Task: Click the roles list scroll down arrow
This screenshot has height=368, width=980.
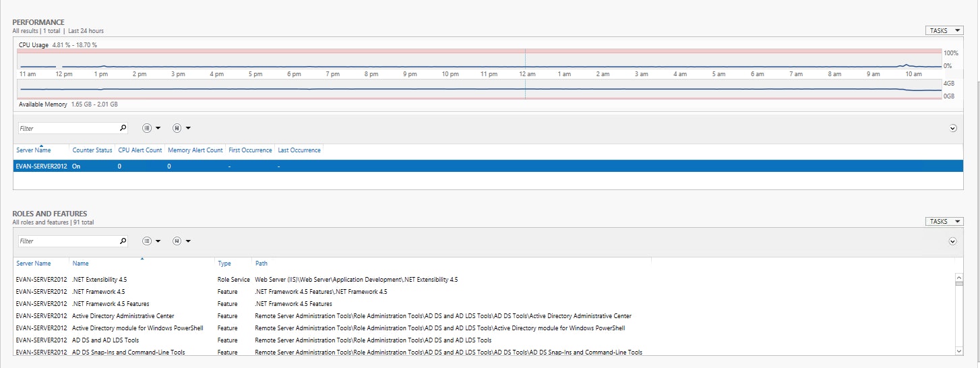Action: pyautogui.click(x=959, y=351)
